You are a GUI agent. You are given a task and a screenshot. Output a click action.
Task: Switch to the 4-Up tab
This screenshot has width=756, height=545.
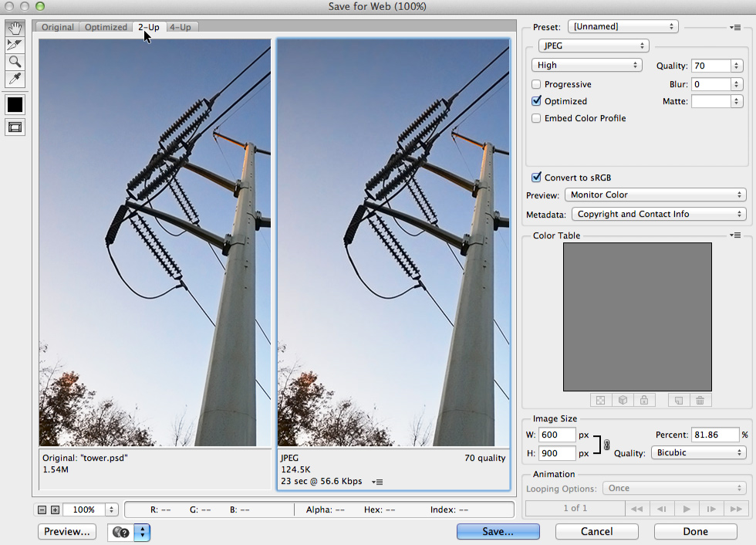(x=181, y=26)
